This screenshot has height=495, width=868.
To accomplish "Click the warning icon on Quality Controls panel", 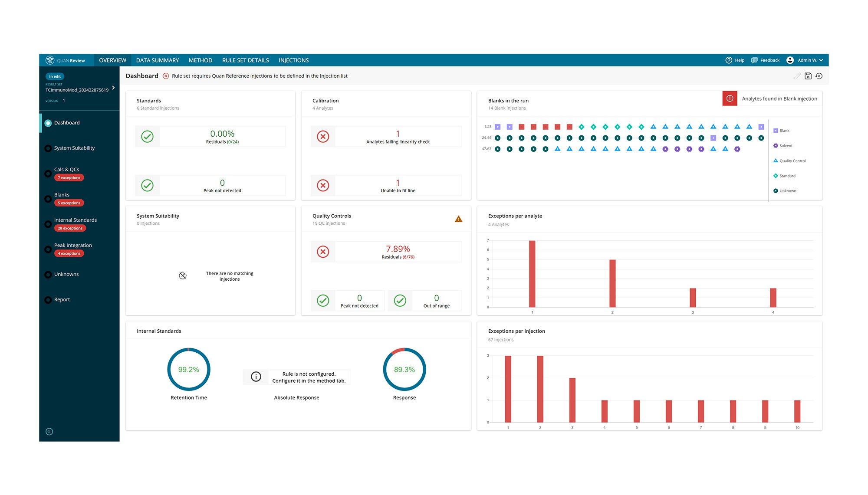I will coord(459,219).
